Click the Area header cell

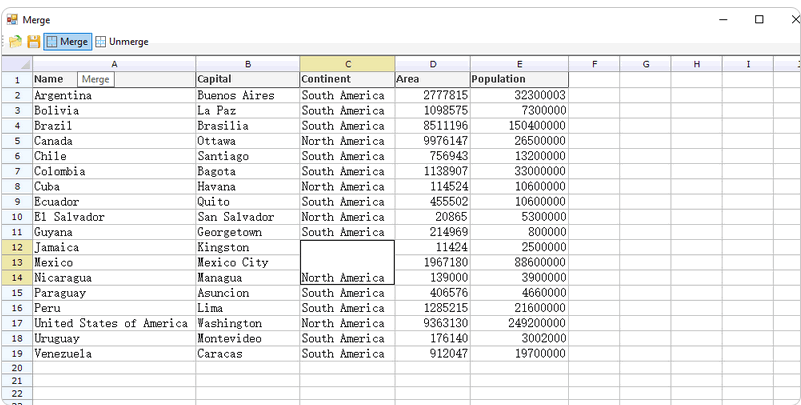[x=433, y=80]
